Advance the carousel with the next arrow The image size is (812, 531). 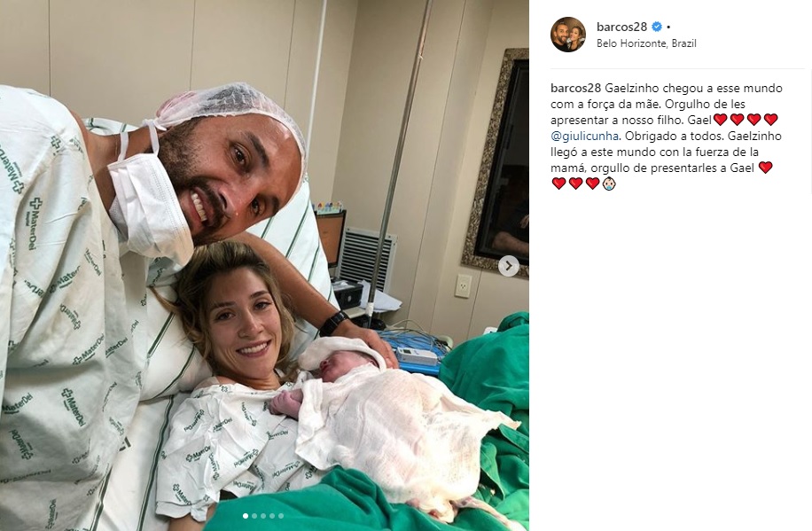pyautogui.click(x=509, y=266)
